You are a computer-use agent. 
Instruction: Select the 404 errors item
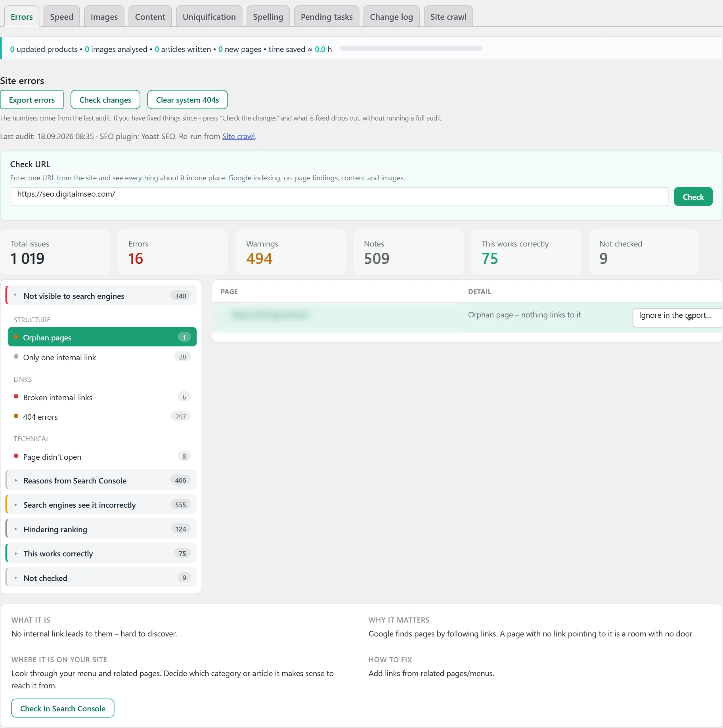[102, 417]
